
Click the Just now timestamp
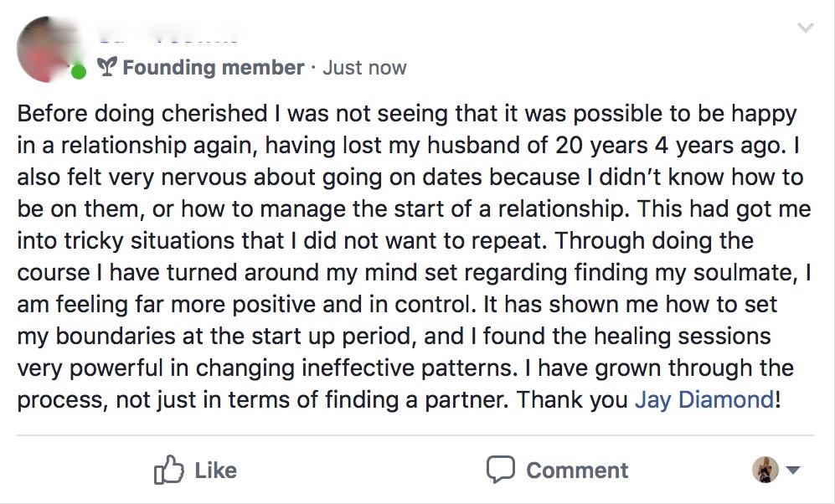(x=364, y=68)
